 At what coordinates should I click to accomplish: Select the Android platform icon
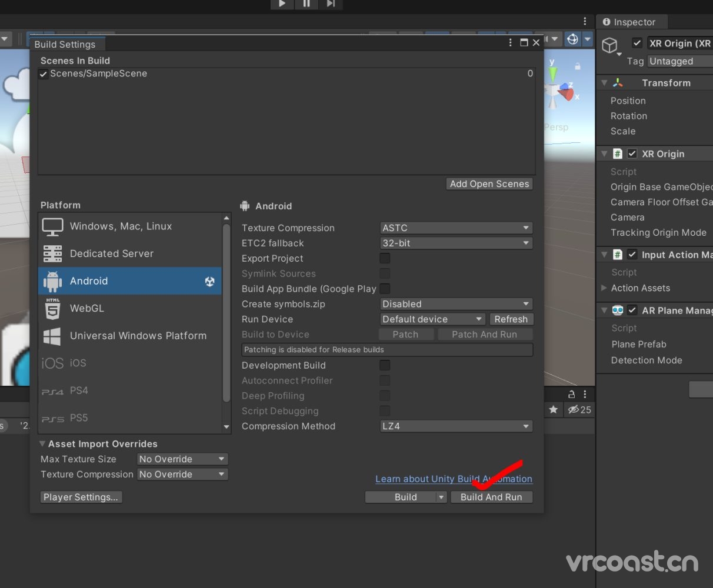(52, 280)
